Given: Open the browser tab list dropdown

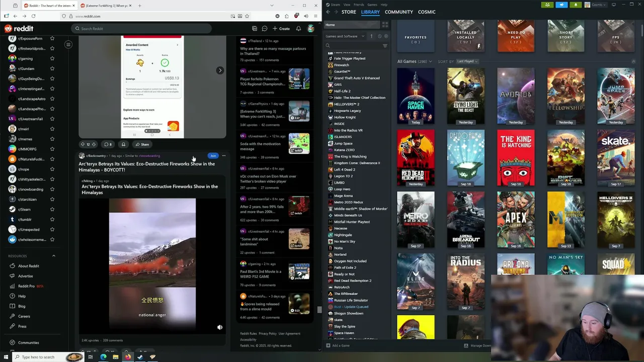Looking at the screenshot, I should point(272,6).
